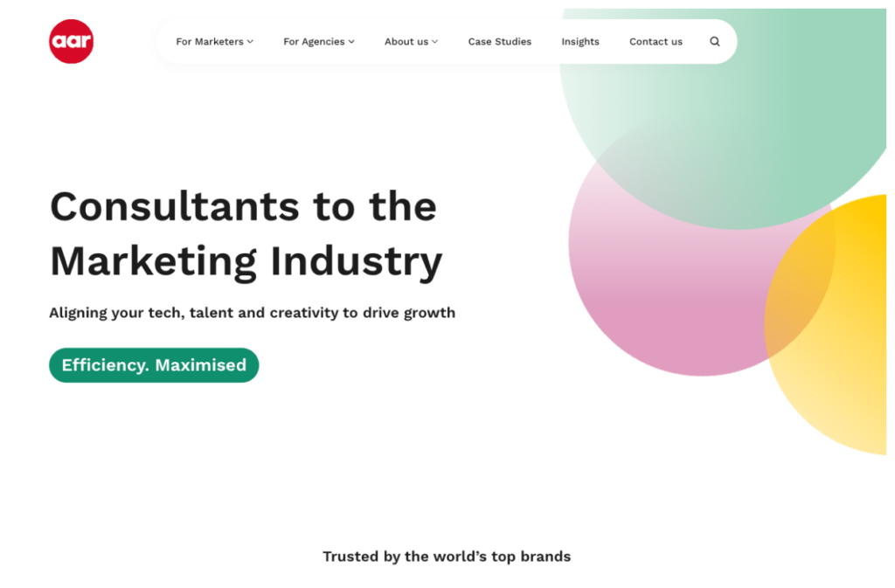The height and width of the screenshot is (588, 895).
Task: Open search with the magnifier icon
Action: (715, 42)
